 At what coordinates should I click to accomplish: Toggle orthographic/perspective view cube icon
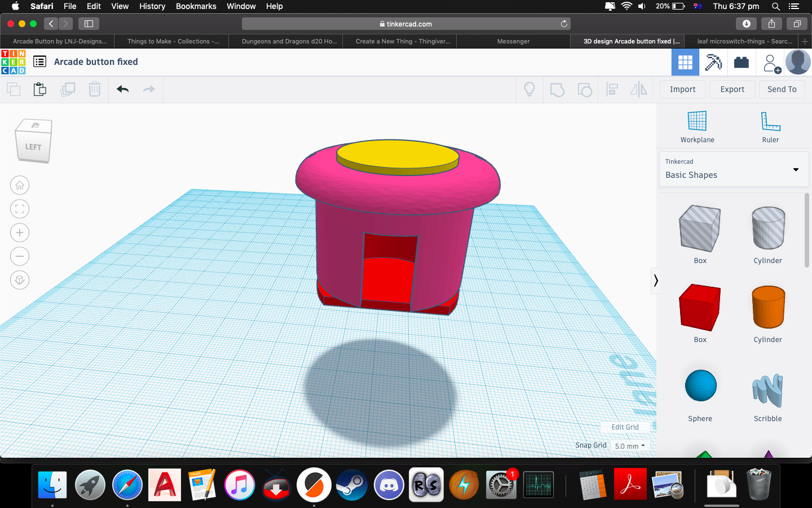20,280
